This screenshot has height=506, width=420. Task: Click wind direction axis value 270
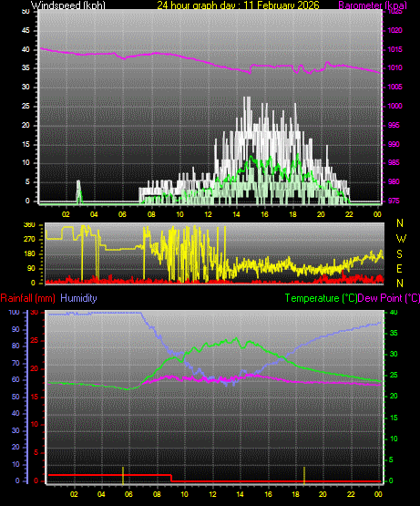point(29,240)
